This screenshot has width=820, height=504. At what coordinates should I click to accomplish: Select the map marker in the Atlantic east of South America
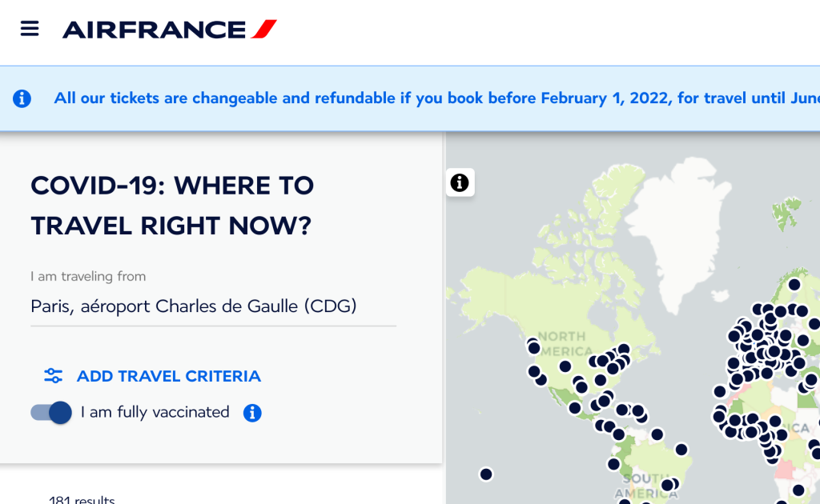tap(681, 450)
